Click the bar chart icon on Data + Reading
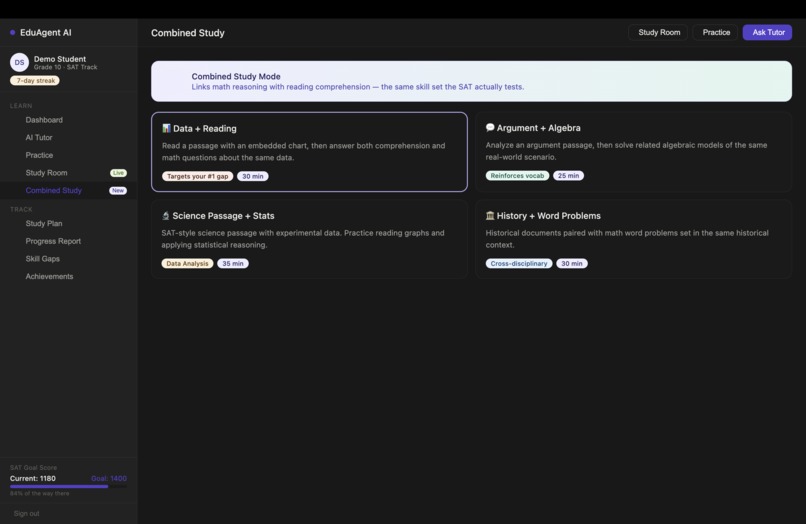The height and width of the screenshot is (524, 806). click(166, 128)
